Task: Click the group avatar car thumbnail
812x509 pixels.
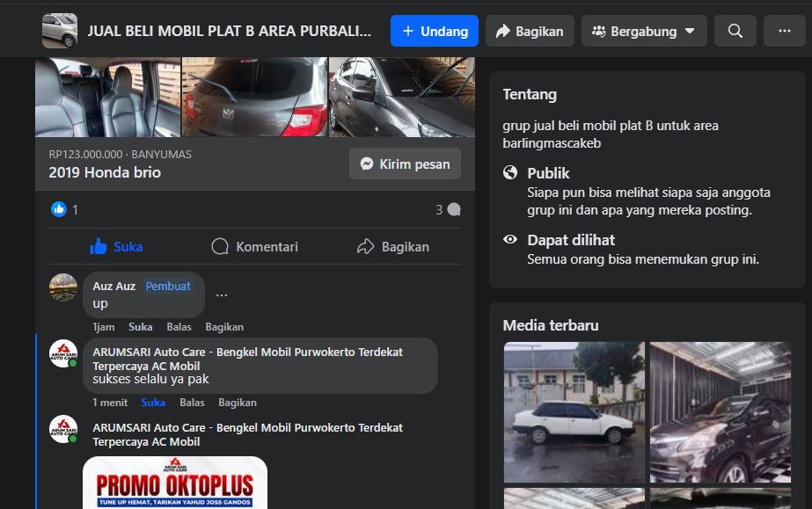Action: [60, 31]
